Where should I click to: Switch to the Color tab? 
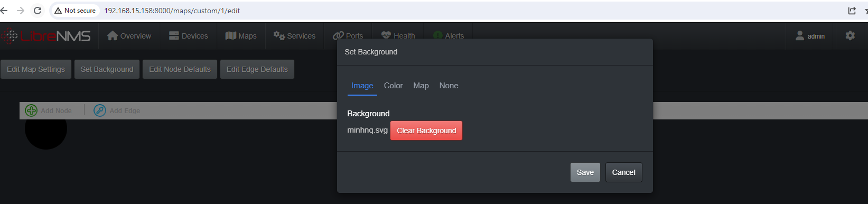click(393, 86)
